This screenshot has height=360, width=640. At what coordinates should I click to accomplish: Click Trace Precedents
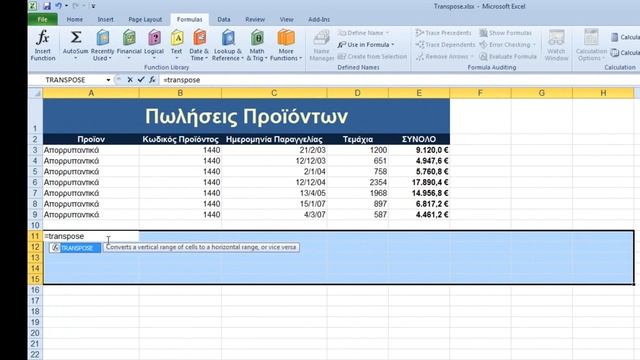[444, 33]
